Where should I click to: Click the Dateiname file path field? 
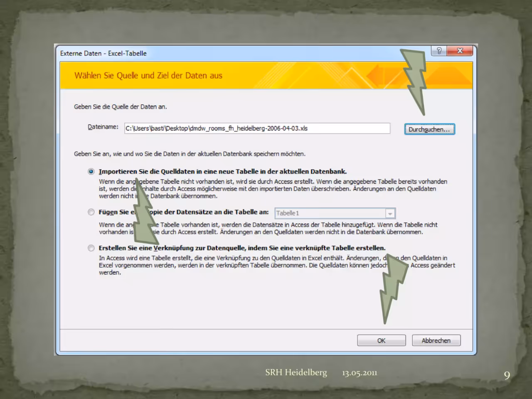257,128
